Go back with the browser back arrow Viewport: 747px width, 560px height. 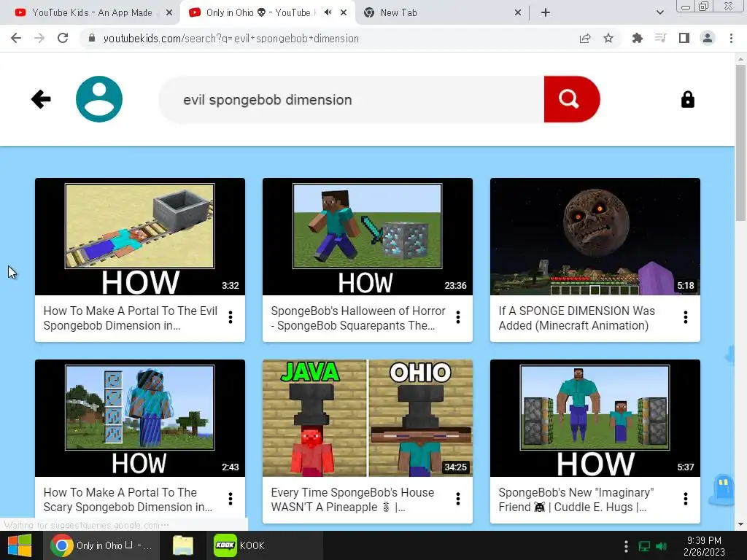point(16,38)
